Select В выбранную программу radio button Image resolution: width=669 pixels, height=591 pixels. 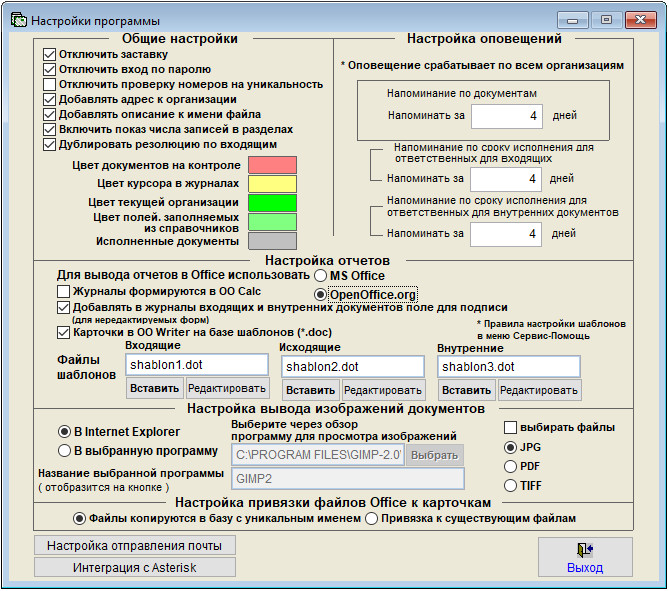click(64, 451)
